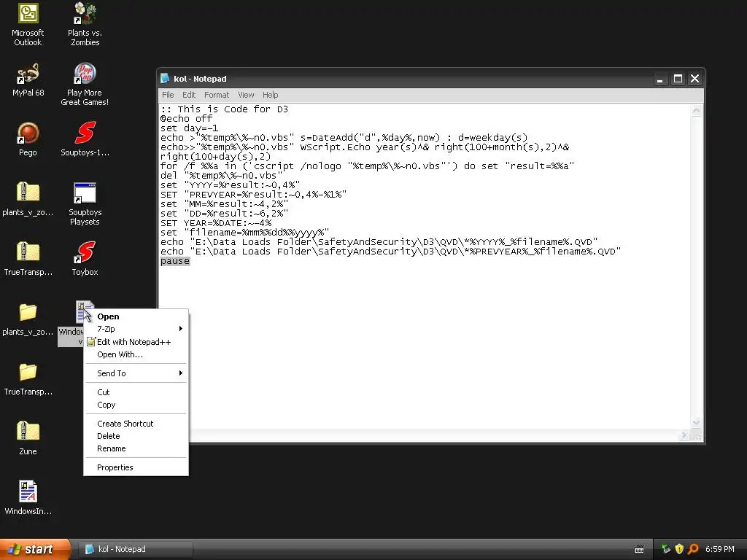Image resolution: width=747 pixels, height=560 pixels.
Task: Expand the Send To submenu
Action: point(136,373)
